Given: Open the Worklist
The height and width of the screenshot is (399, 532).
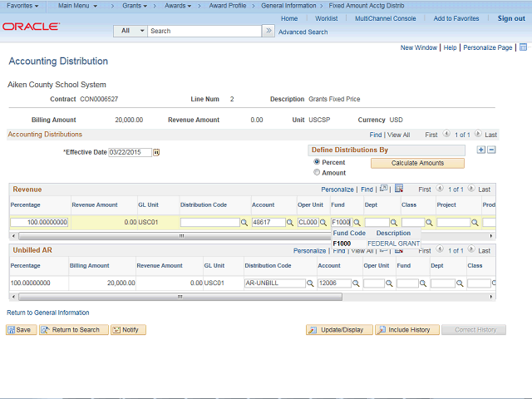Looking at the screenshot, I should click(327, 18).
